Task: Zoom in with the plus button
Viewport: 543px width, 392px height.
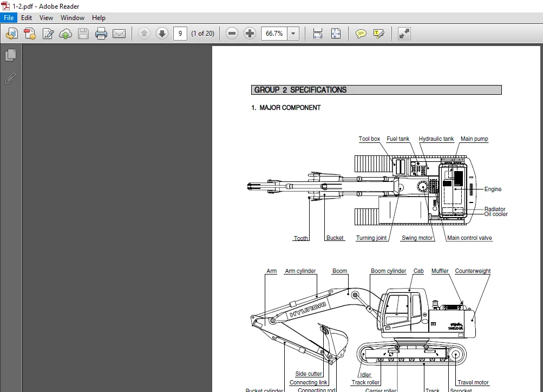Action: 250,34
